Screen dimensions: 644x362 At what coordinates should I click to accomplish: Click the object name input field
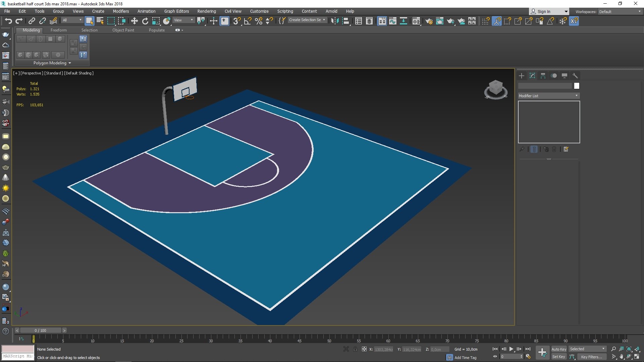[x=545, y=86]
